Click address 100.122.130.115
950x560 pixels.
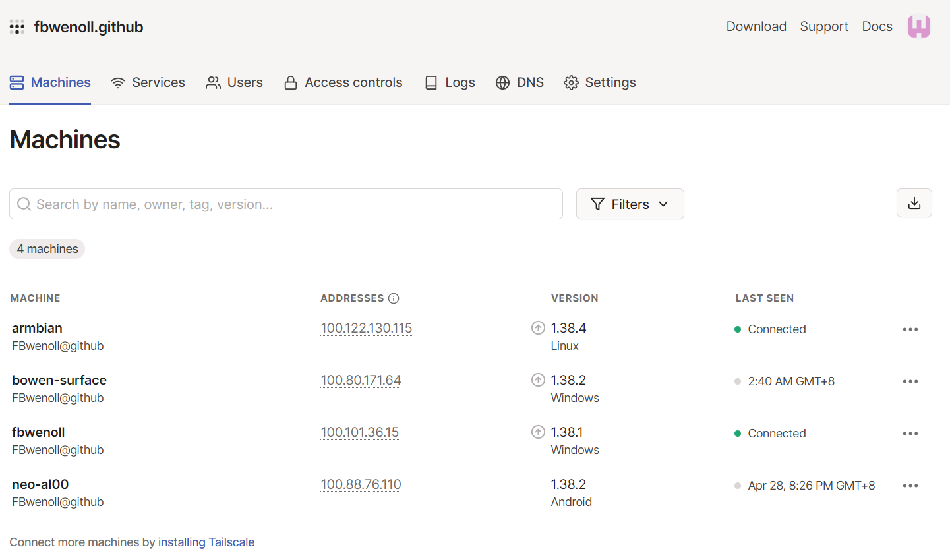[367, 328]
